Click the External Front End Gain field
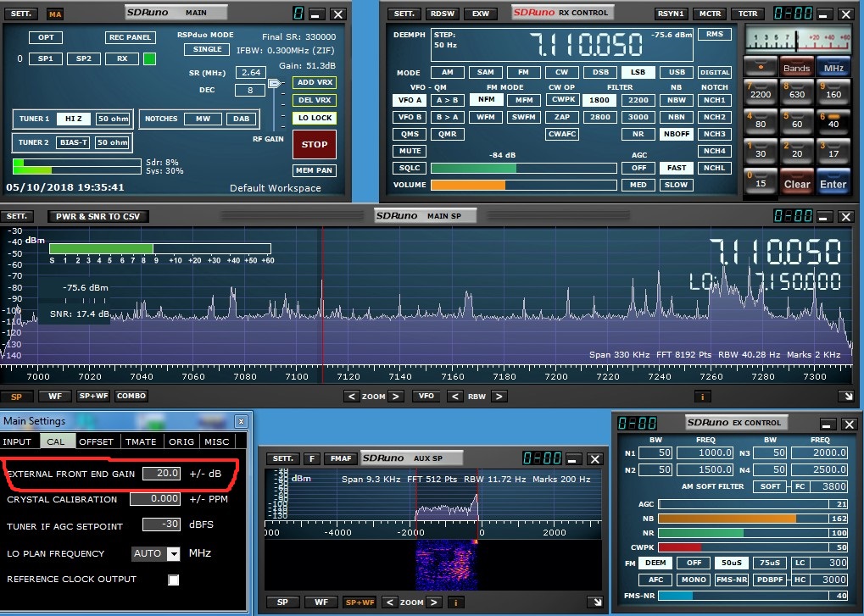The height and width of the screenshot is (616, 864). click(161, 474)
